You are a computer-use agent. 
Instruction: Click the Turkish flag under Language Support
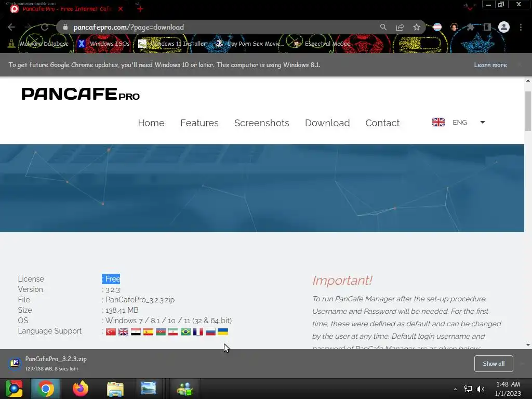pos(111,331)
